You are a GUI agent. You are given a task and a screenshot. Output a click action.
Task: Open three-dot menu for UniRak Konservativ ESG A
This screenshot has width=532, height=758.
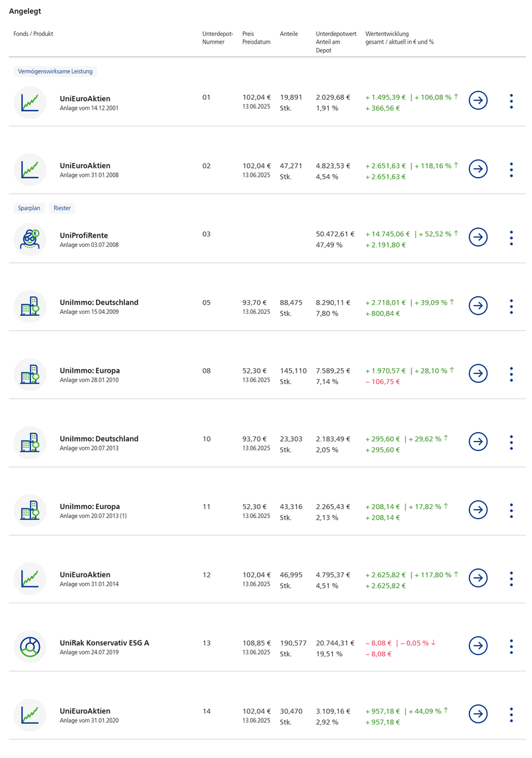tap(511, 646)
